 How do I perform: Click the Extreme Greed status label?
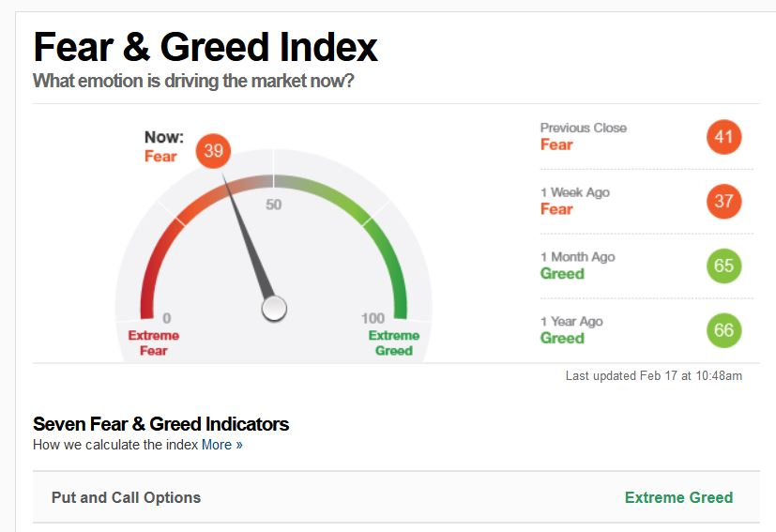(x=678, y=497)
